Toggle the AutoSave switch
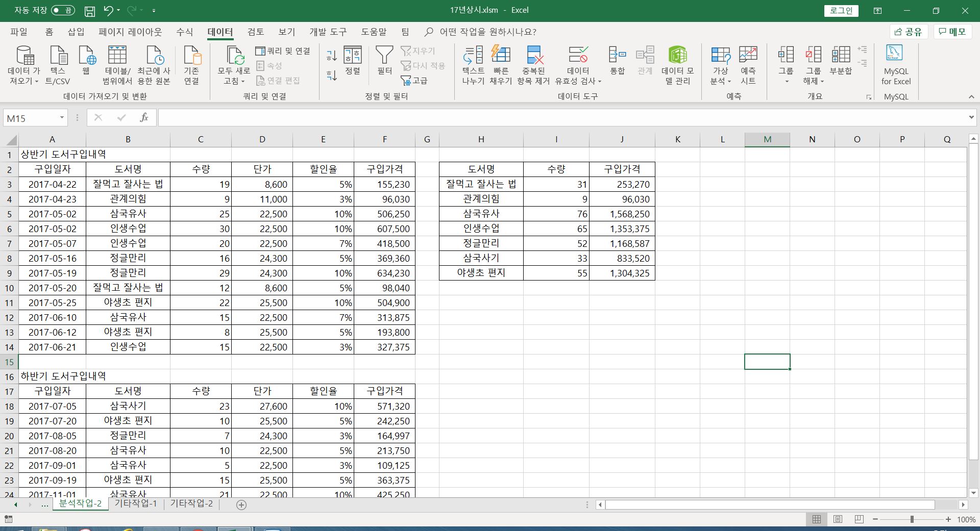 click(x=63, y=10)
